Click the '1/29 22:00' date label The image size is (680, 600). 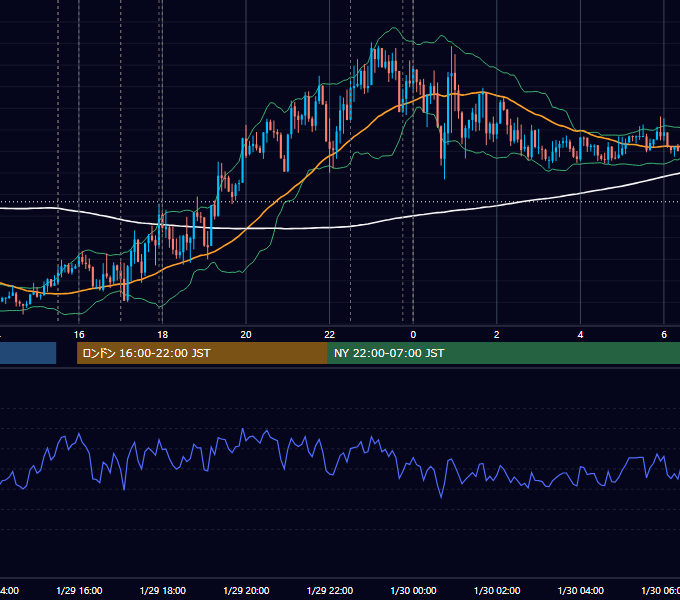330,590
